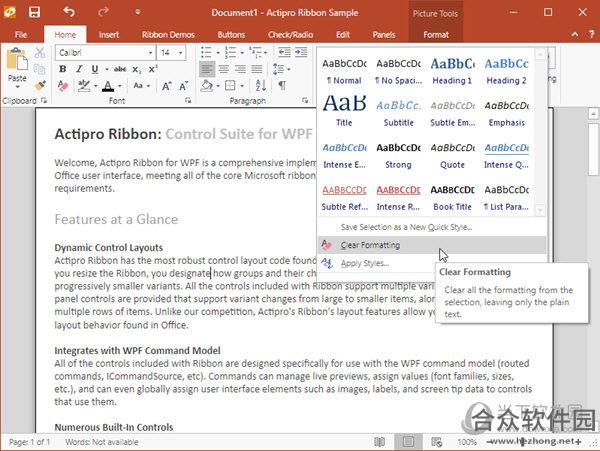600x451 pixels.
Task: Increase the paragraph indent
Action: point(301,52)
